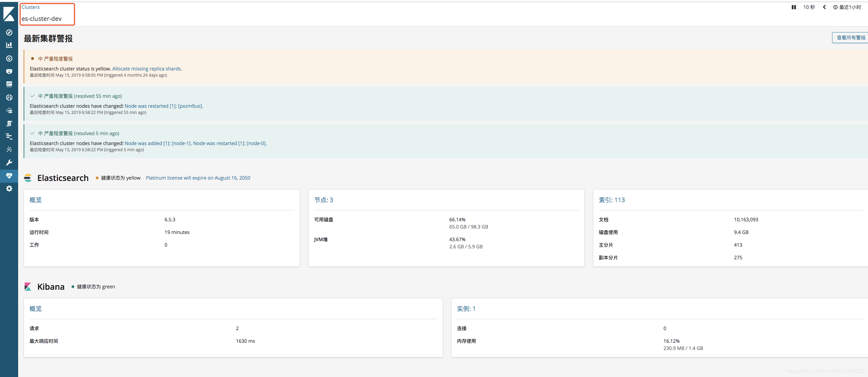
Task: Open the 节点: 3 nodes link
Action: [x=324, y=200]
